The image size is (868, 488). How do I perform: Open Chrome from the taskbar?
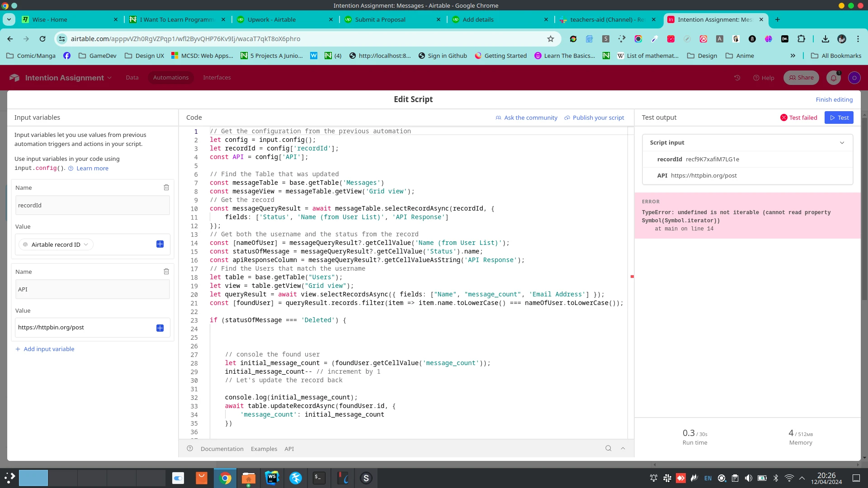225,478
